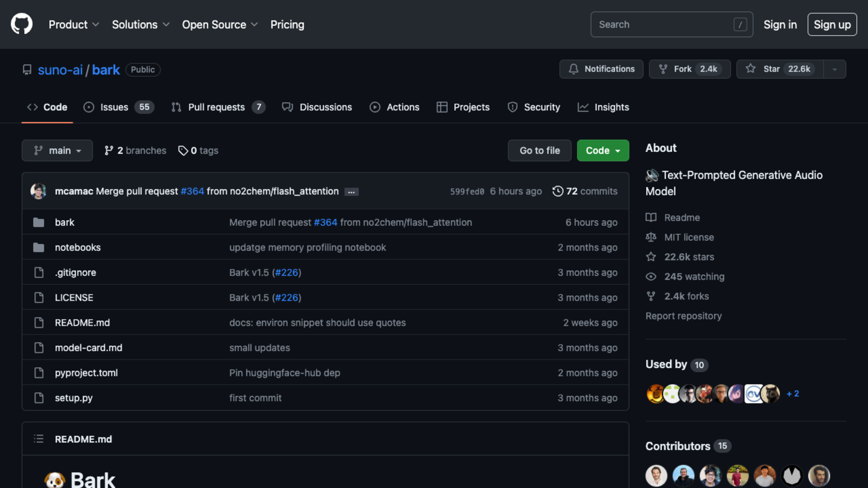
Task: Open #226 link in .gitignore row
Action: pyautogui.click(x=287, y=272)
